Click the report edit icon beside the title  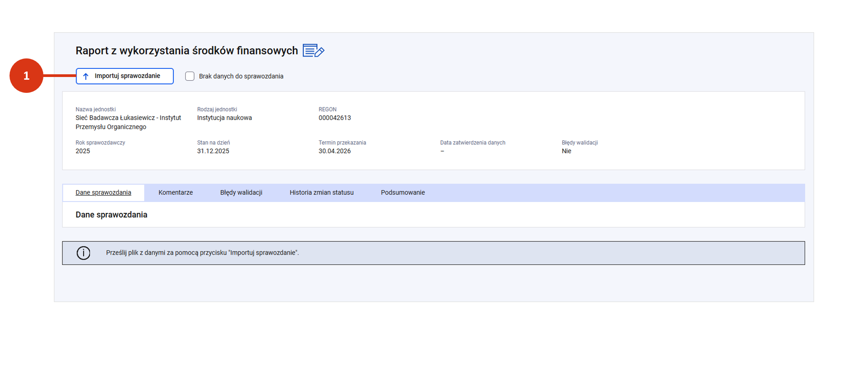(x=313, y=51)
